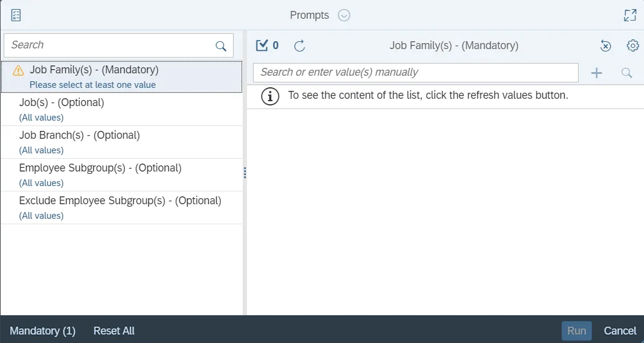Click the warning icon beside Job Family(s)

(19, 70)
